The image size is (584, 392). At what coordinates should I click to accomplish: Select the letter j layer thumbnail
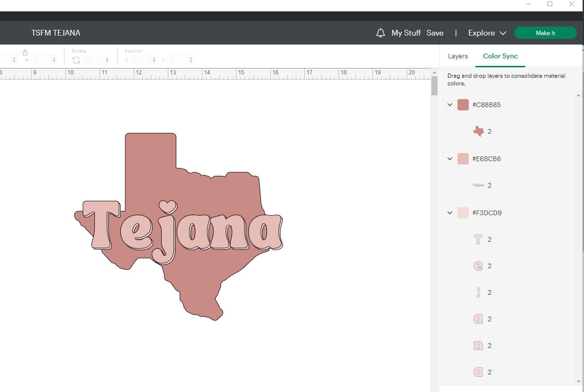(x=477, y=292)
